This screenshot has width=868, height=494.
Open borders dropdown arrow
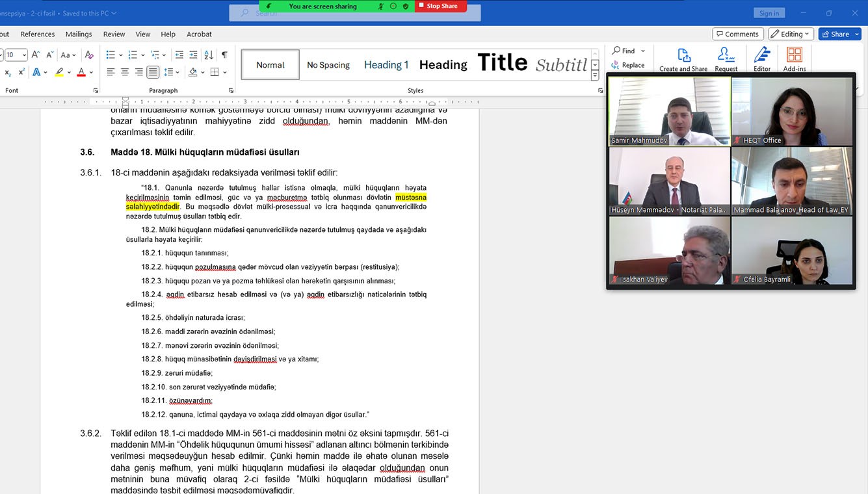pos(224,72)
